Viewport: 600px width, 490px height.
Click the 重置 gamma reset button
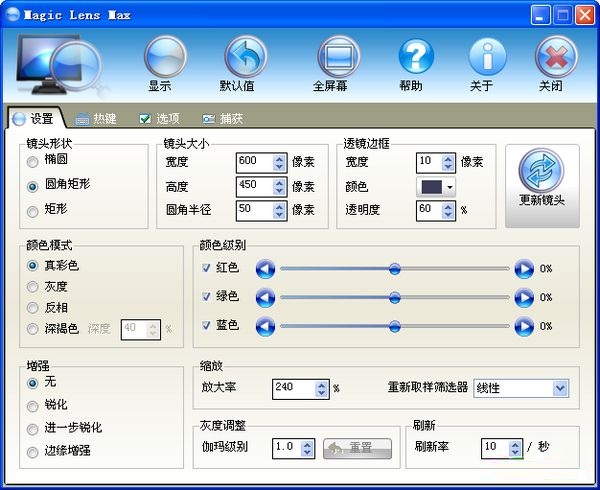(357, 448)
